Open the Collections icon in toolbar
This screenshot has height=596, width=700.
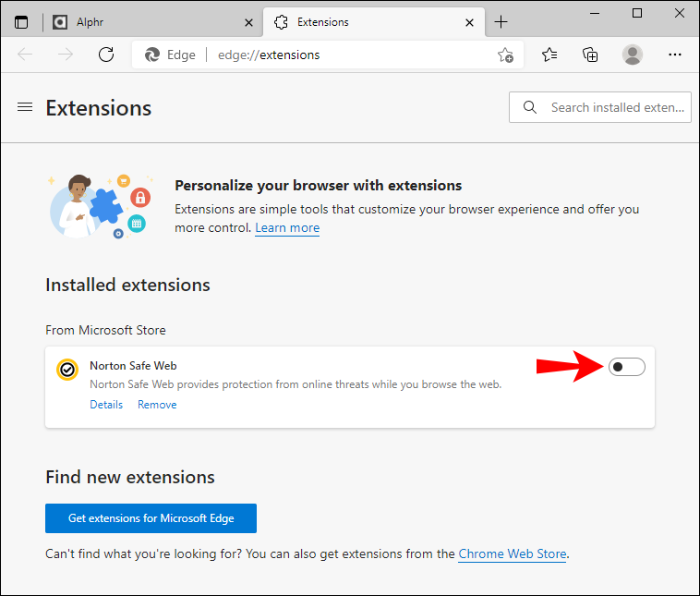tap(590, 55)
